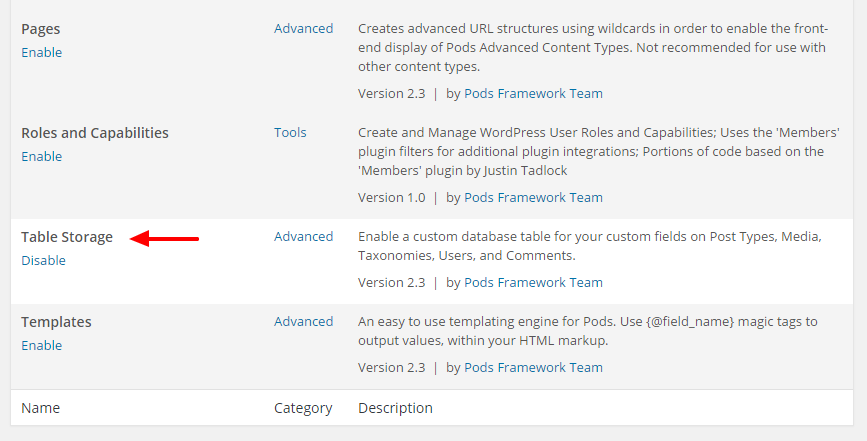Image resolution: width=867 pixels, height=441 pixels.
Task: Select the Roles and Capabilities title
Action: coord(95,133)
